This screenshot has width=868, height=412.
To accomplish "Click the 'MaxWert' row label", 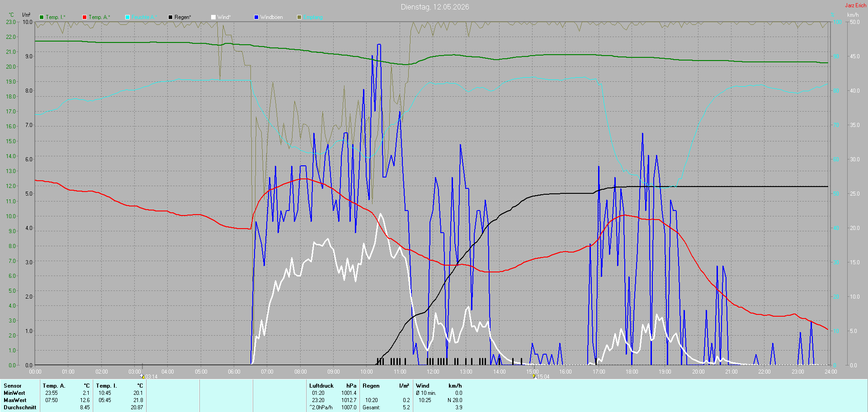I will point(15,400).
